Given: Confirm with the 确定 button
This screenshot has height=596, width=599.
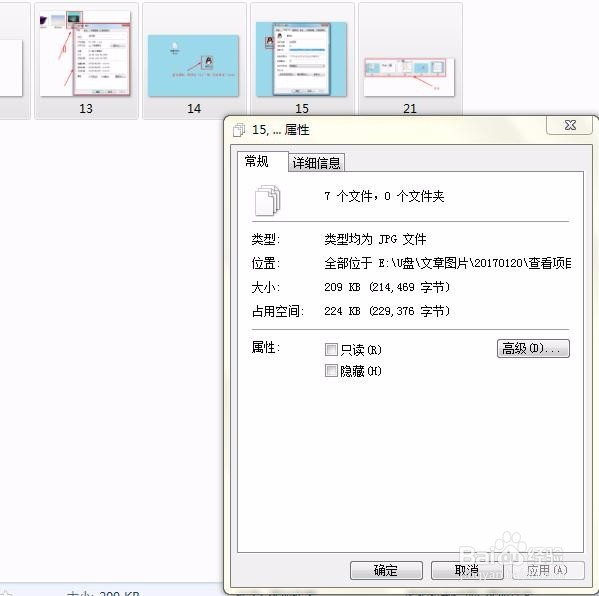Looking at the screenshot, I should [386, 570].
